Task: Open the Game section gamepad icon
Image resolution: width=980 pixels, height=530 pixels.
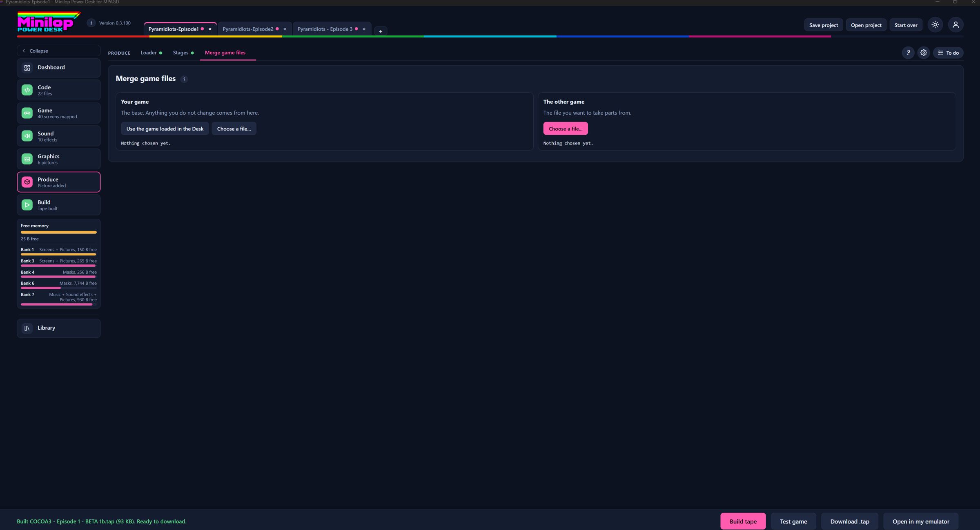Action: (x=27, y=113)
